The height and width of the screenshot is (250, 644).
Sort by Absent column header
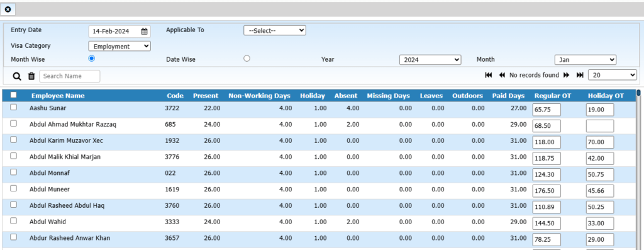coord(346,96)
